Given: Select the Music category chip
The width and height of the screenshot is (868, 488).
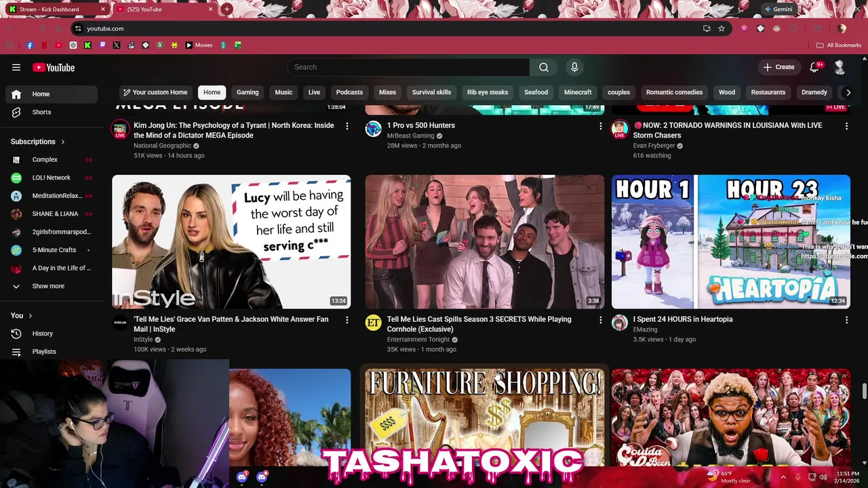Looking at the screenshot, I should (283, 92).
